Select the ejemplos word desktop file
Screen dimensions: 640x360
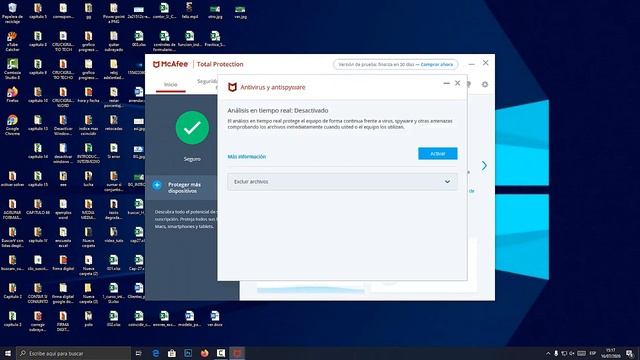pos(63,209)
